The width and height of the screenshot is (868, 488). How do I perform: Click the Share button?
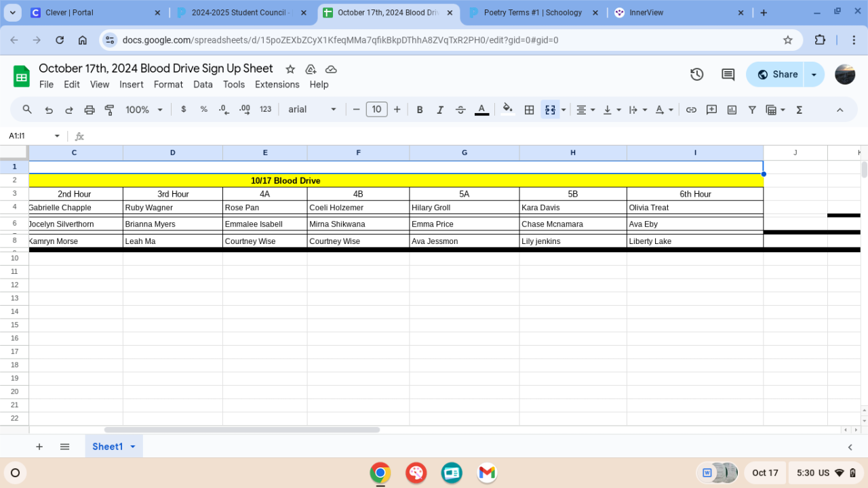click(776, 75)
